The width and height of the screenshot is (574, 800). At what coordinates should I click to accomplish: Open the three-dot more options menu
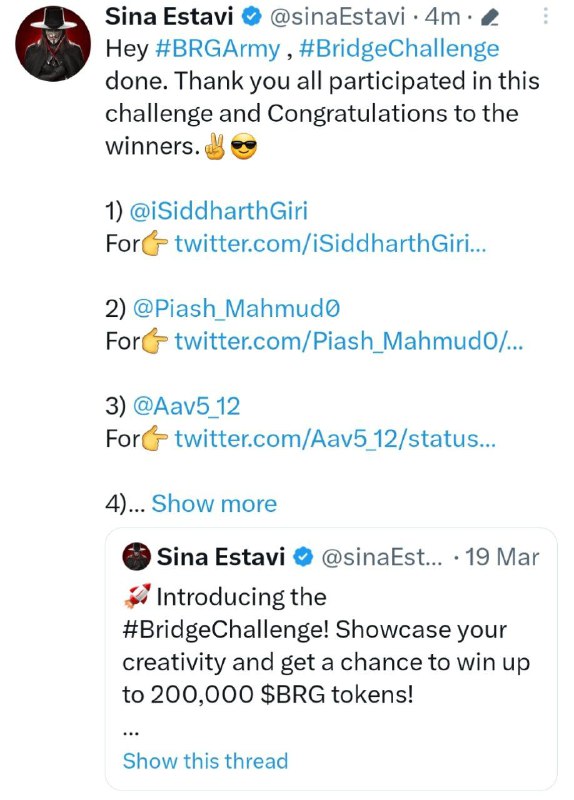point(545,16)
